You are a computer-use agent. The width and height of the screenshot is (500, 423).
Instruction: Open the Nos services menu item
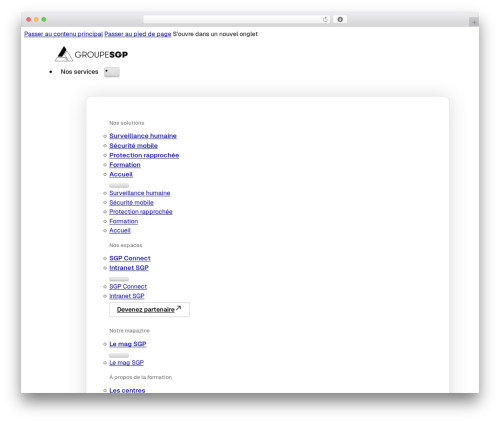coord(79,72)
